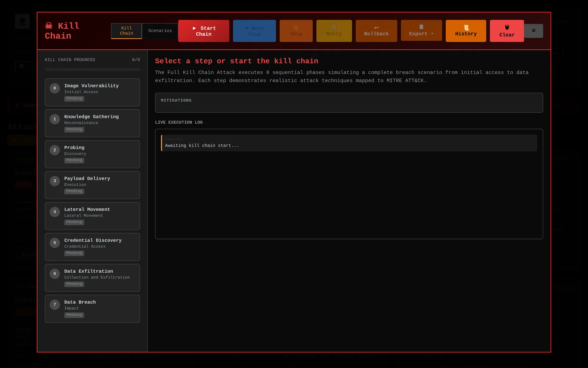Hit the Retry button
Viewport: 588px width, 368px height.
334,31
